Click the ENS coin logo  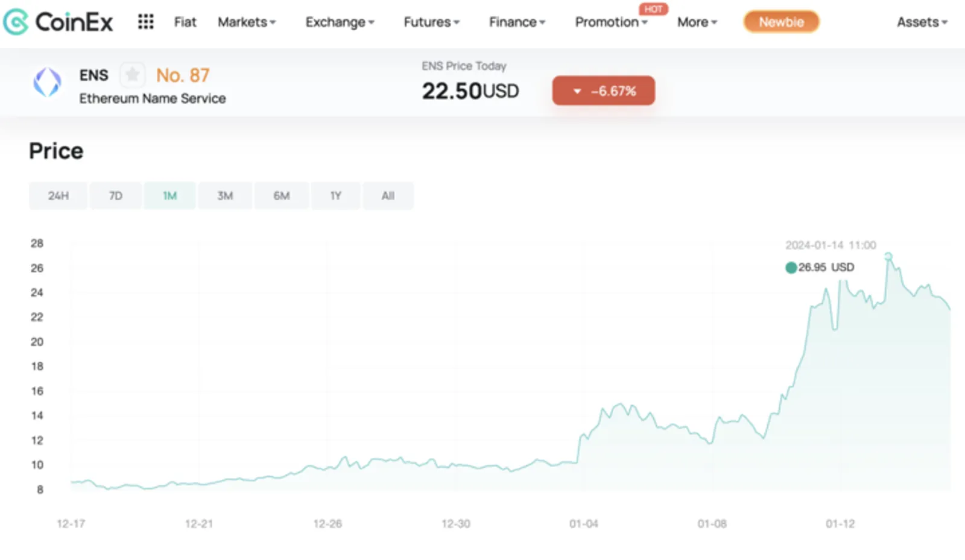47,82
